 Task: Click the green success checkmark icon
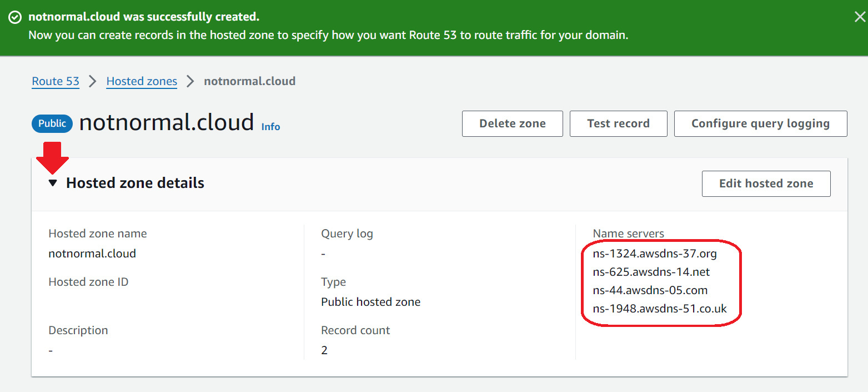tap(15, 17)
